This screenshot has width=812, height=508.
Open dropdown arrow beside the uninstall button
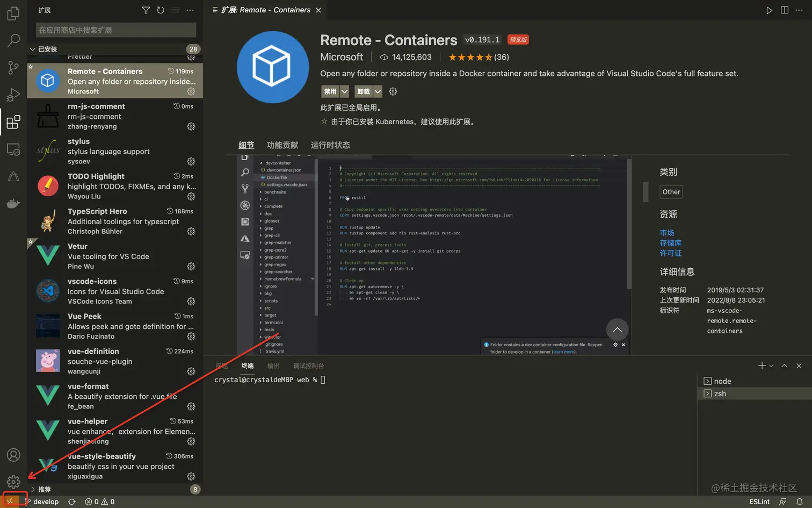pyautogui.click(x=378, y=91)
